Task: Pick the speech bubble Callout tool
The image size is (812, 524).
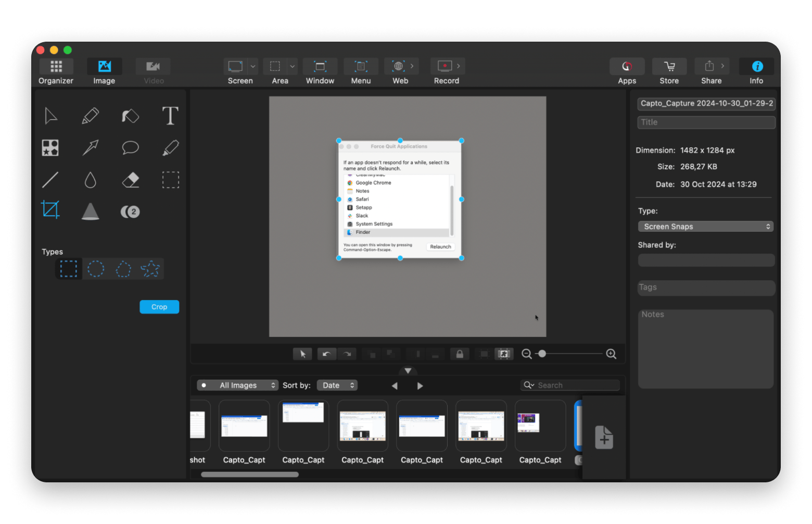Action: 130,148
